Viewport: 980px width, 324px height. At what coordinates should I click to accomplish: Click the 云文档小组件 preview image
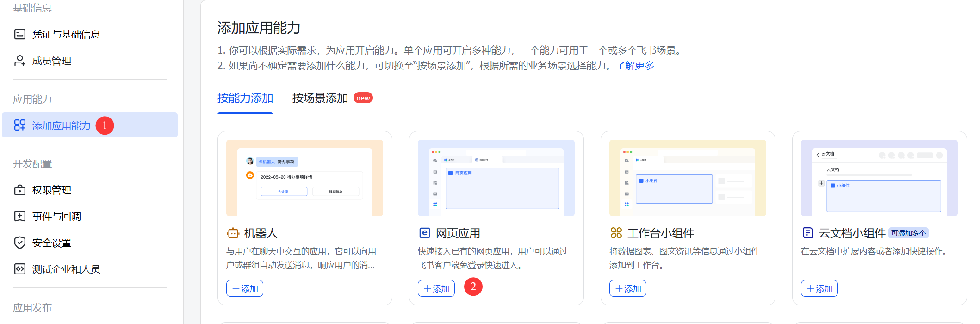click(x=879, y=178)
